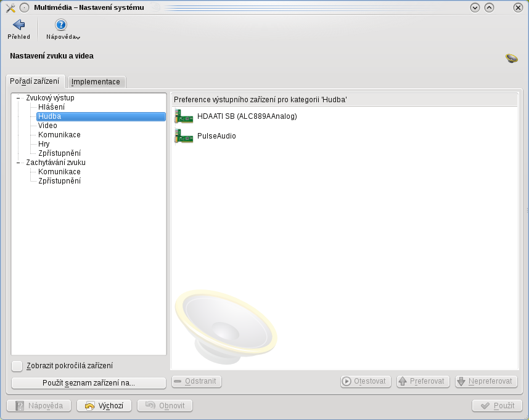Apply changes with Použít button
The width and height of the screenshot is (529, 420).
498,405
